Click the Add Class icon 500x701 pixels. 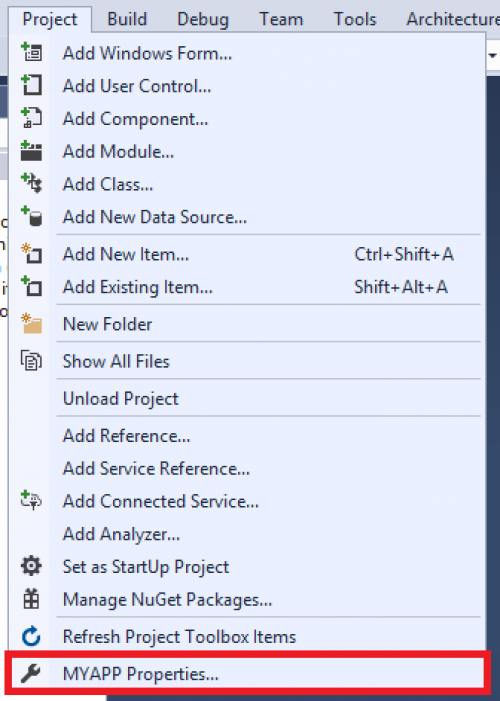coord(31,183)
